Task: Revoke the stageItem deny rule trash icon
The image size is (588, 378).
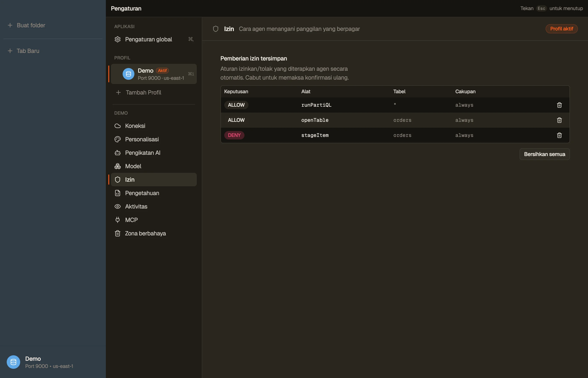Action: point(559,135)
